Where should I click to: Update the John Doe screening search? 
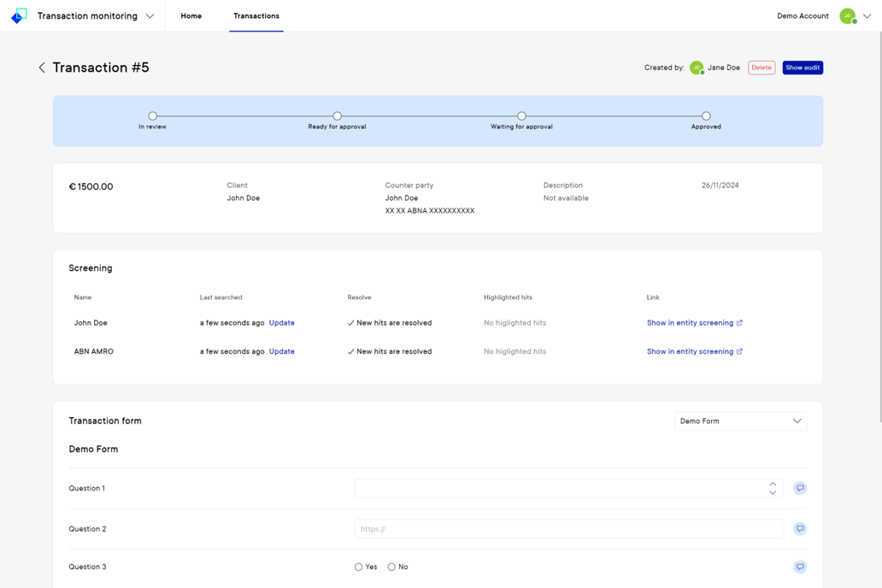click(x=282, y=323)
